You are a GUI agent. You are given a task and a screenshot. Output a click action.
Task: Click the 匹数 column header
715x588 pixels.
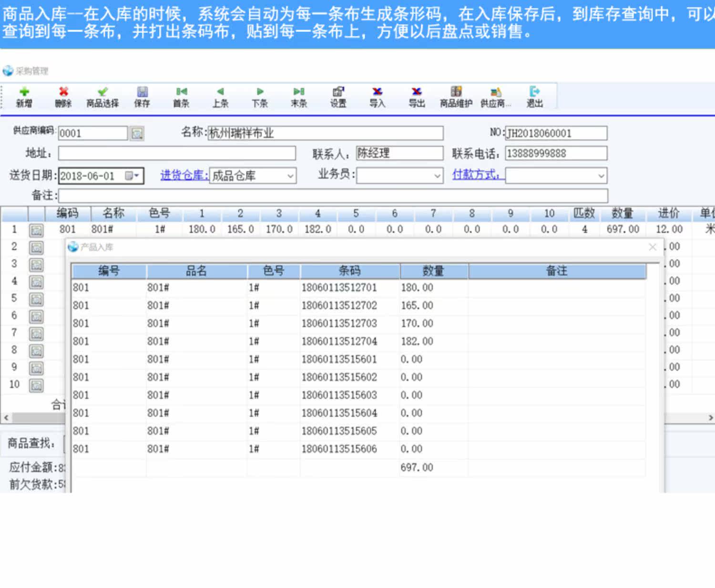[x=584, y=213]
